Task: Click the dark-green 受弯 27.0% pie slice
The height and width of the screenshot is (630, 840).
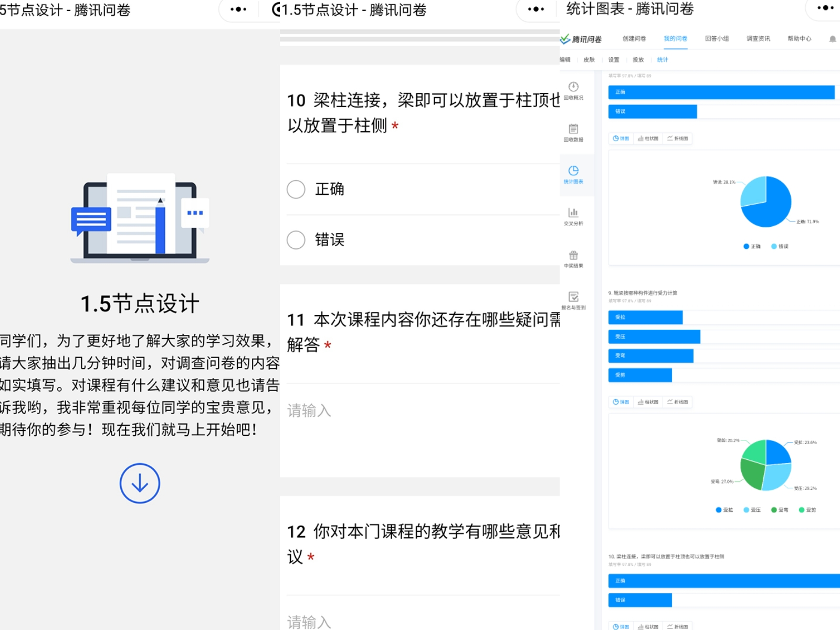Action: 752,474
